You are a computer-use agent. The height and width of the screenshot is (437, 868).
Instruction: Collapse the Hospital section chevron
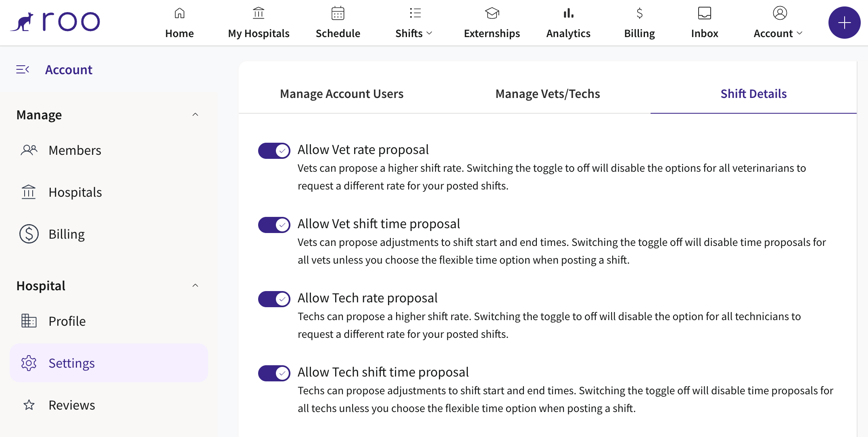(x=195, y=286)
